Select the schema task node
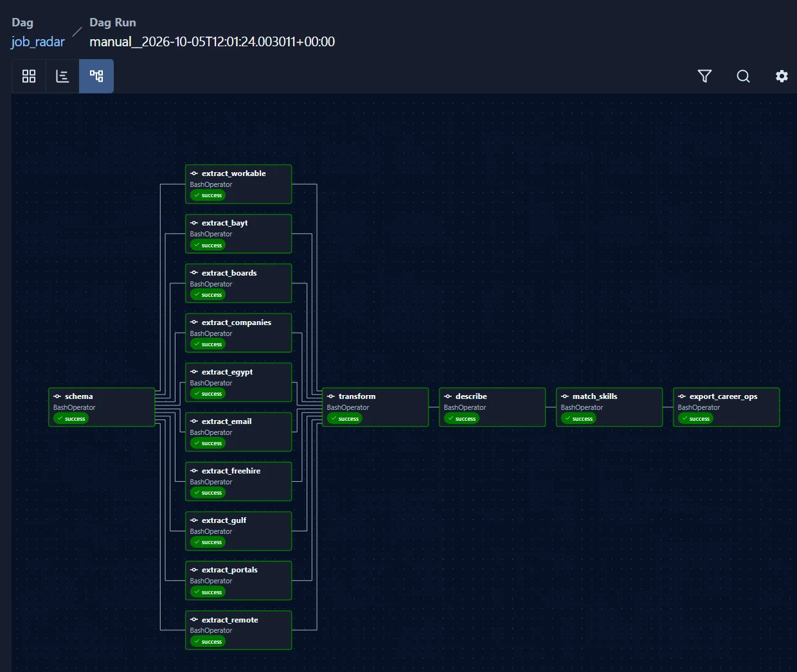The image size is (797, 672). click(102, 407)
